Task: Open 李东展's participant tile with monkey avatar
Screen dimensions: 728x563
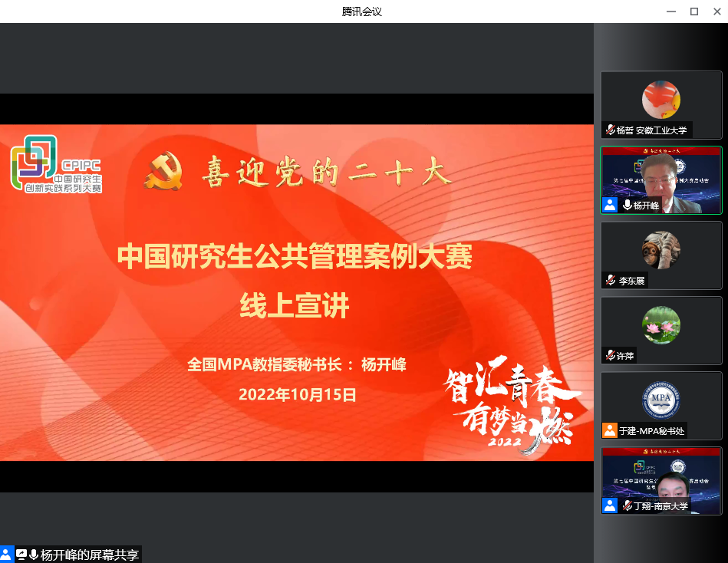Action: coord(660,250)
